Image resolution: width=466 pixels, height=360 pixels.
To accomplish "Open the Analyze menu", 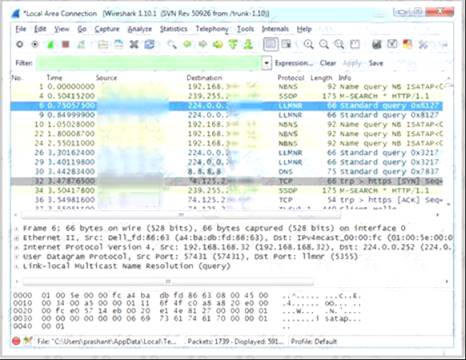I will (x=140, y=29).
